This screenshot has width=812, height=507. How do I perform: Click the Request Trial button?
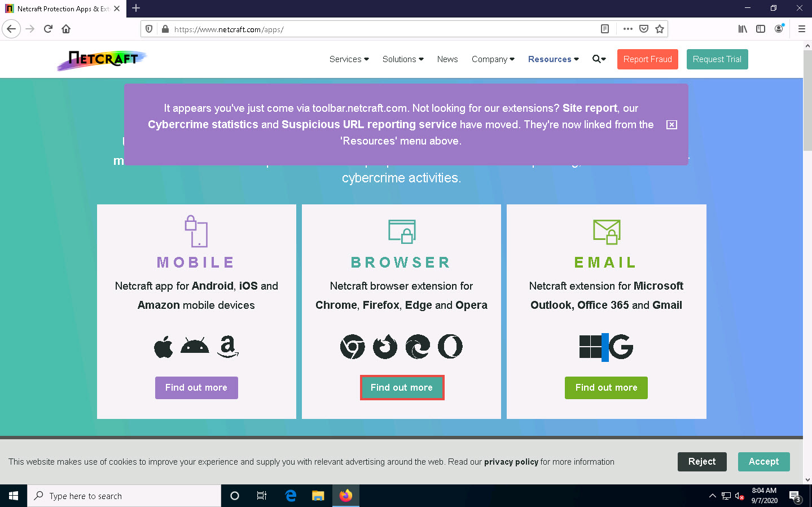[x=717, y=59]
